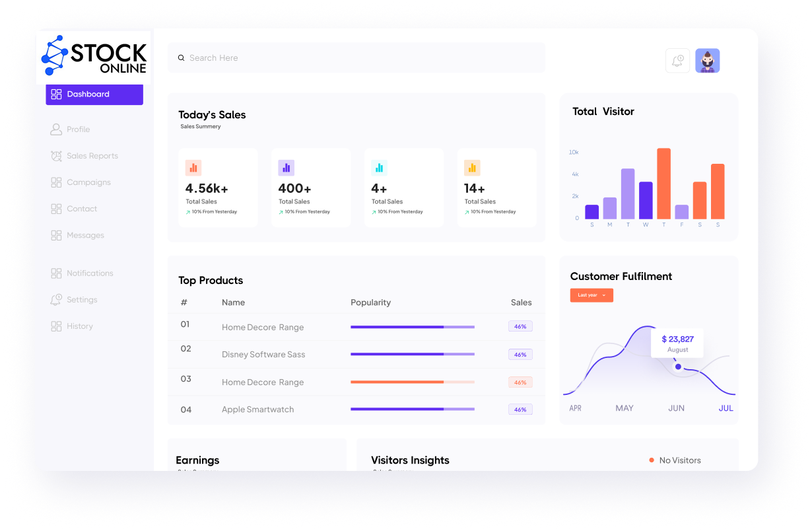Click the orange popularity bar for product 03
The height and width of the screenshot is (531, 812).
pos(413,382)
